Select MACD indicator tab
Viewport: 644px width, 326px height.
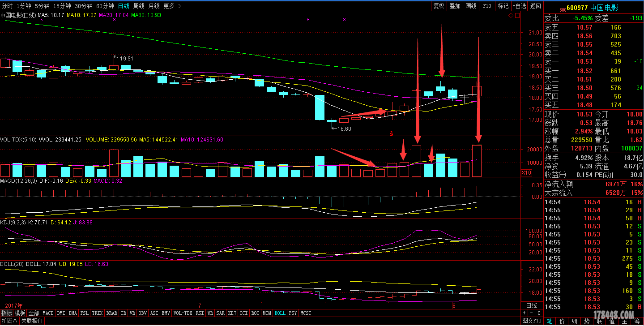click(48, 313)
